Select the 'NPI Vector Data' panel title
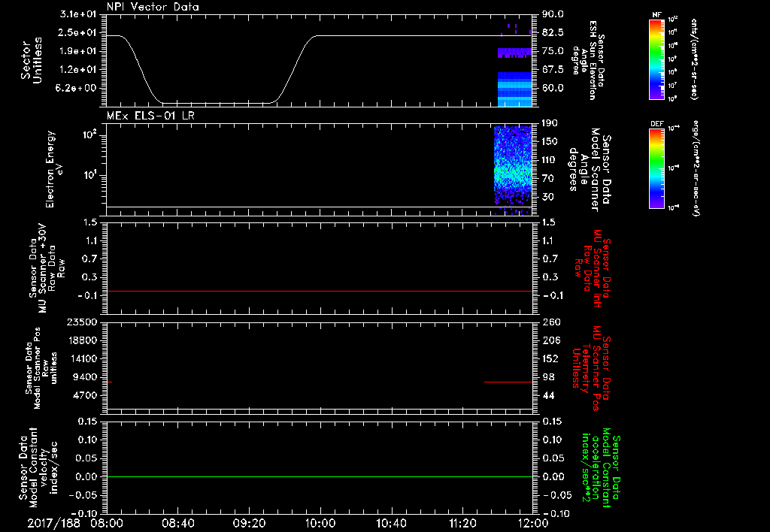Screen dimensions: 770x532 tap(153, 7)
